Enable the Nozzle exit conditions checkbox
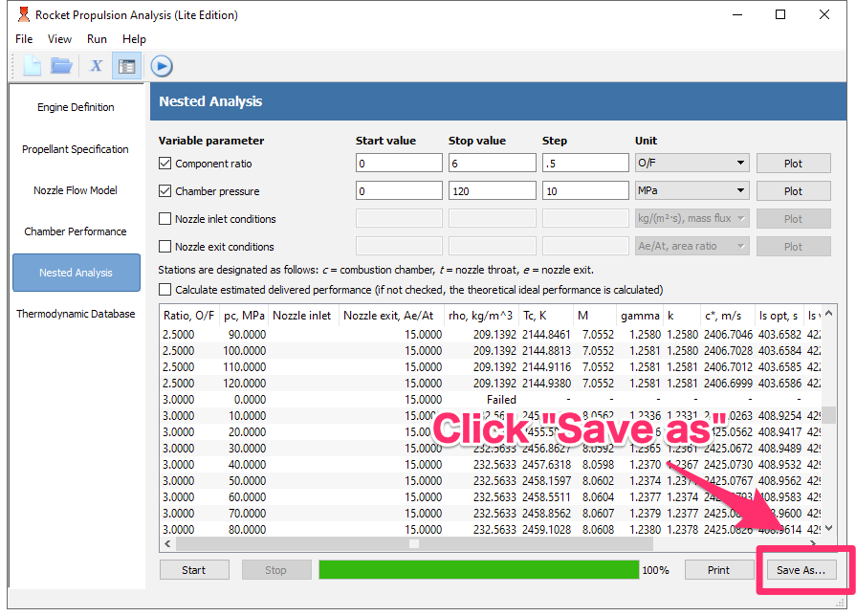This screenshot has height=616, width=856. point(165,247)
